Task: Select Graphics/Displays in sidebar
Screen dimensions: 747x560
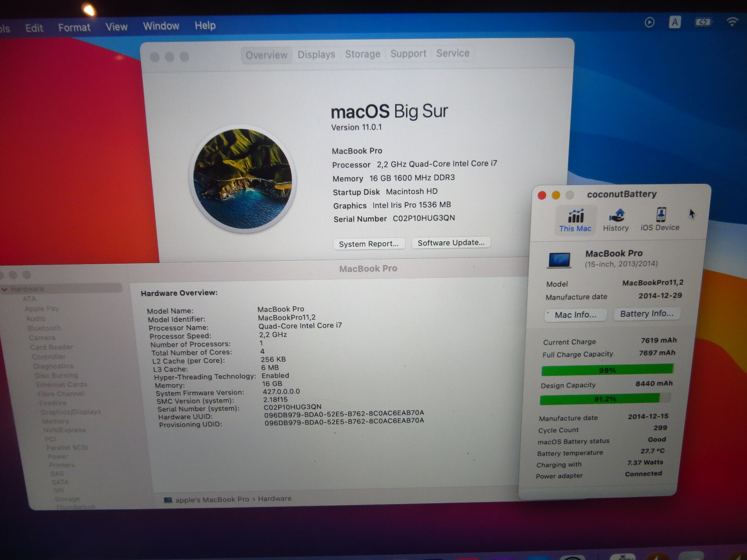Action: point(70,412)
